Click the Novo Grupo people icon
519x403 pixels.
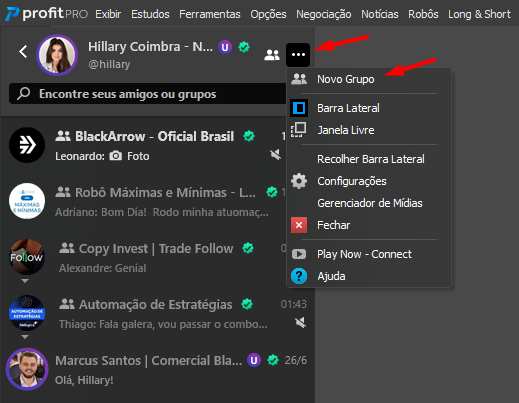pyautogui.click(x=299, y=79)
